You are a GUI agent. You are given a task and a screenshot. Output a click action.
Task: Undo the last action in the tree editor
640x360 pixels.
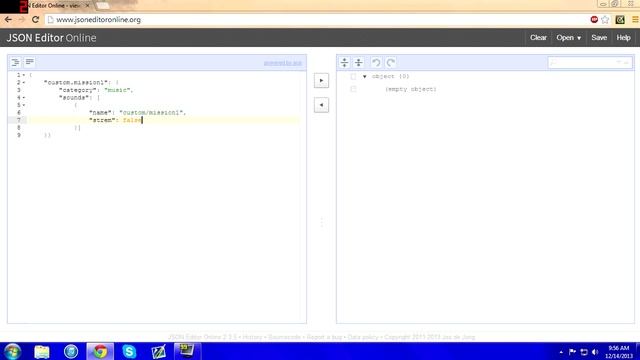point(376,62)
